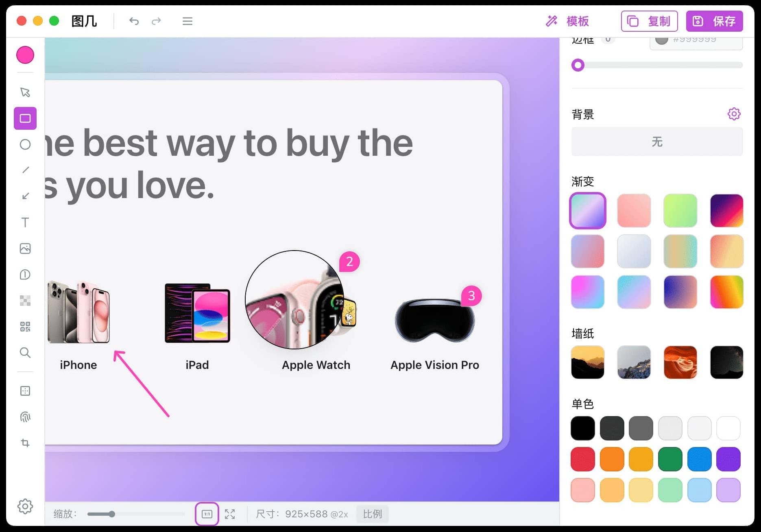Click the fingerprint watermark tool

coord(25,417)
